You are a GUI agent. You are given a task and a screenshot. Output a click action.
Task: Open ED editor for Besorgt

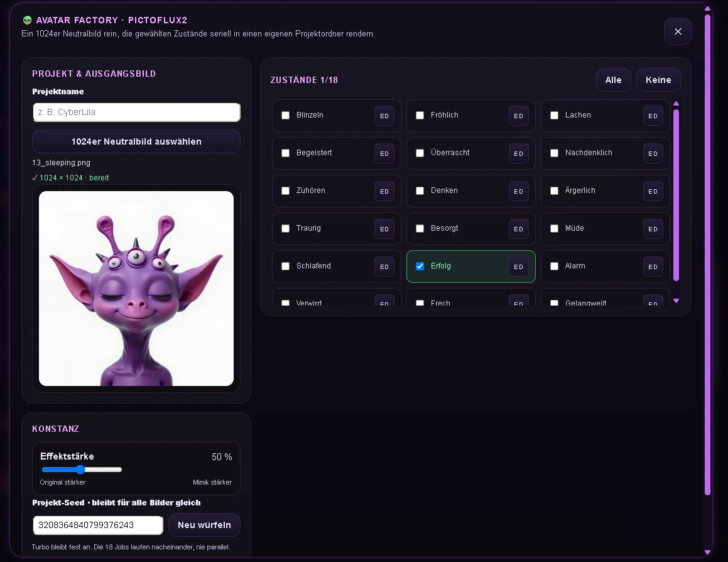point(519,229)
